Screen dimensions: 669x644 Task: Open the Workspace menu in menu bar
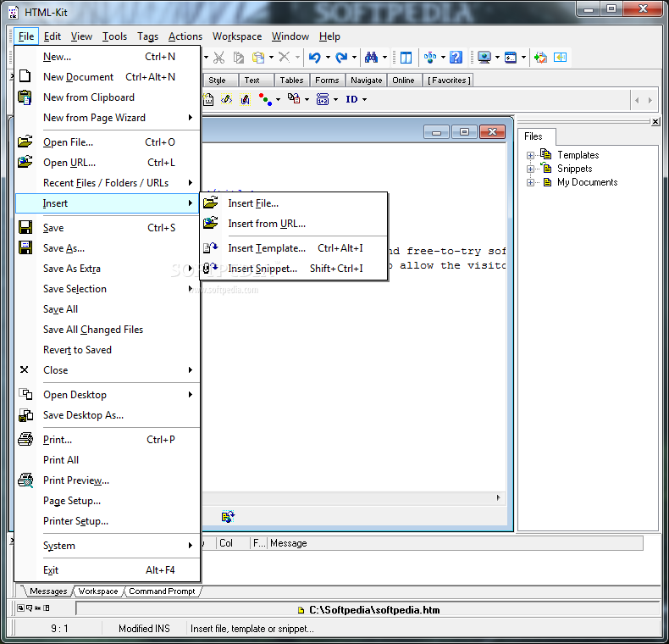237,36
